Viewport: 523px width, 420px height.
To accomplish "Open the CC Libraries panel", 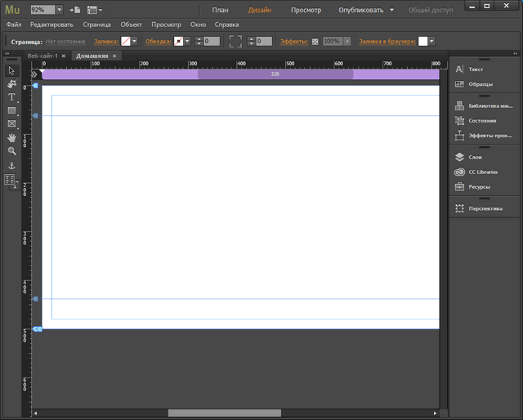I will 481,172.
